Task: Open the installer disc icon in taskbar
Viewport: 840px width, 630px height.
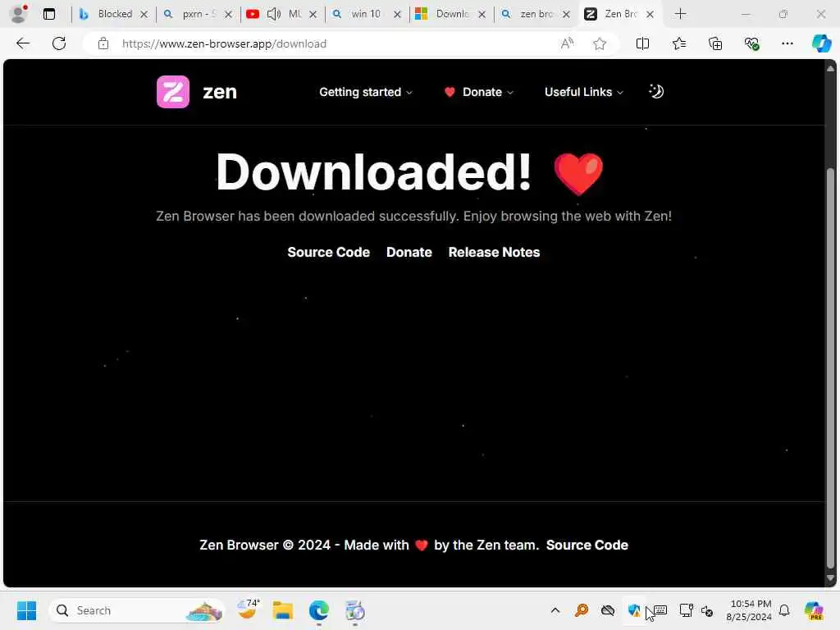Action: [354, 610]
